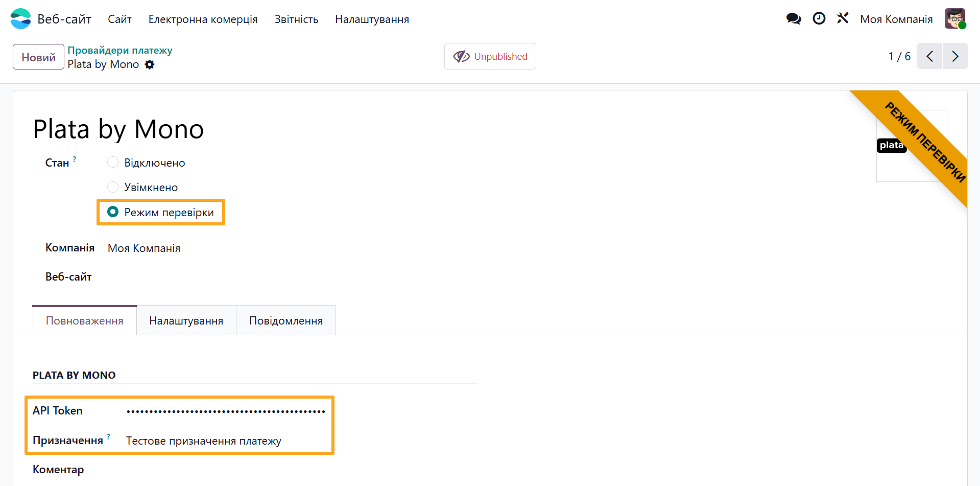The width and height of the screenshot is (980, 486).
Task: Click the Коментар label
Action: tap(58, 469)
